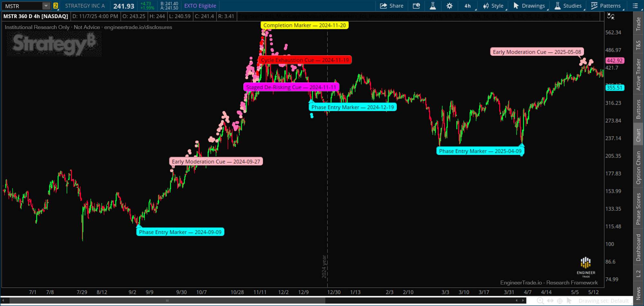Viewport: 644px width, 306px height.
Task: Click the horizontal chart scrollbar thumb
Action: 167,301
